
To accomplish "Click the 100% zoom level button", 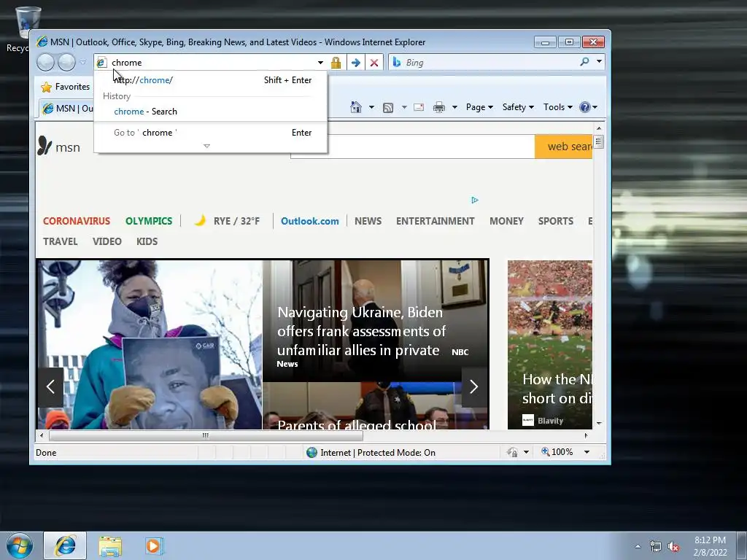I will (x=557, y=452).
